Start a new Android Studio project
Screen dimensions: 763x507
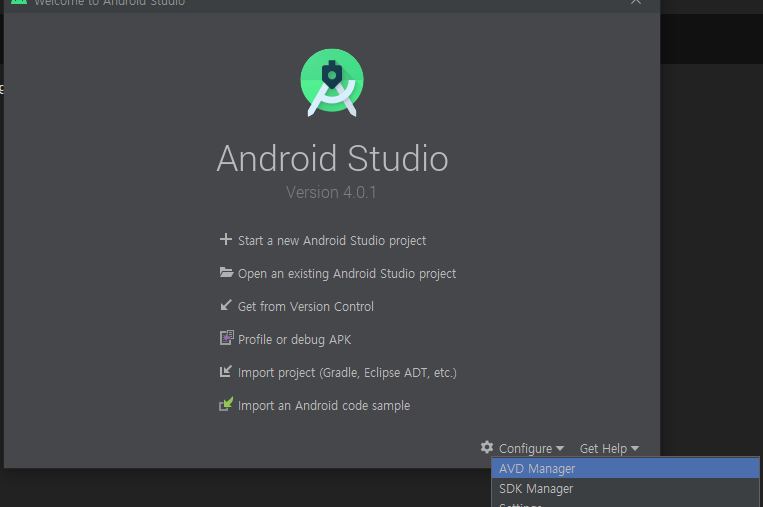pos(332,240)
